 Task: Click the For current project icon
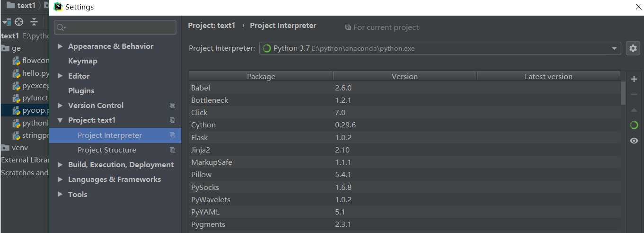(348, 27)
